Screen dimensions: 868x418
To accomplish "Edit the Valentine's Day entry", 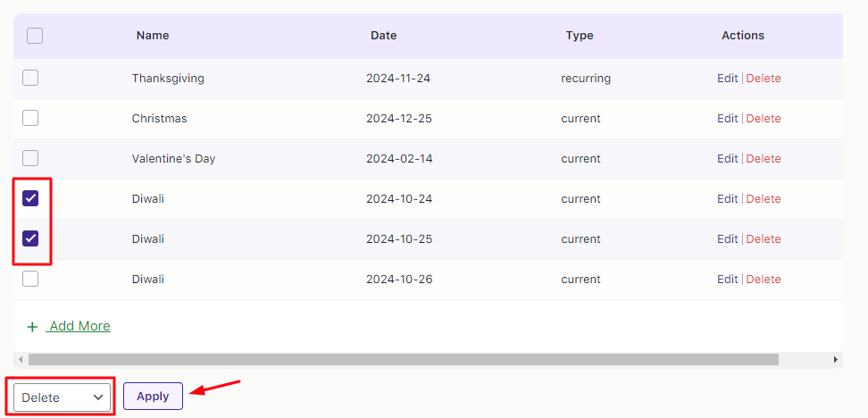I will tap(727, 159).
